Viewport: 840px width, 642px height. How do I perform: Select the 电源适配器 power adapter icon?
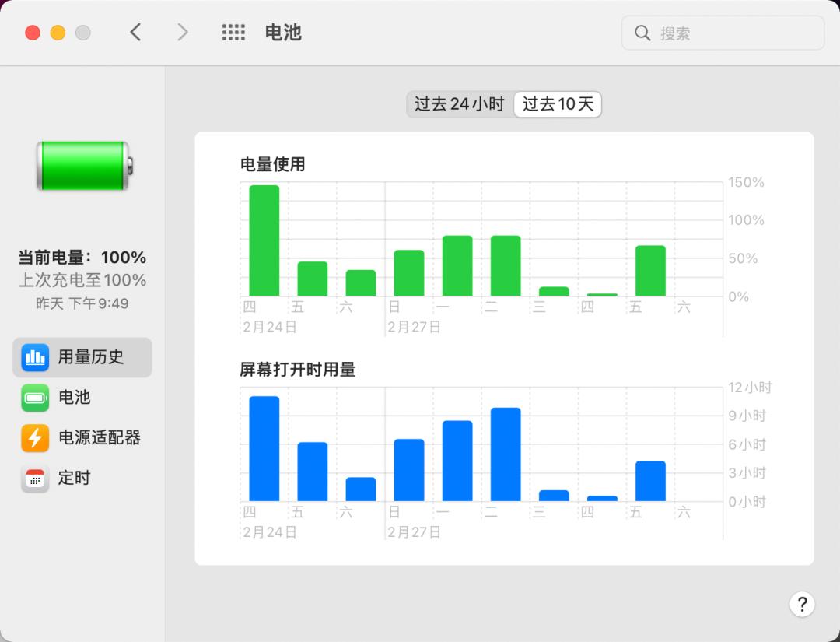[x=34, y=437]
